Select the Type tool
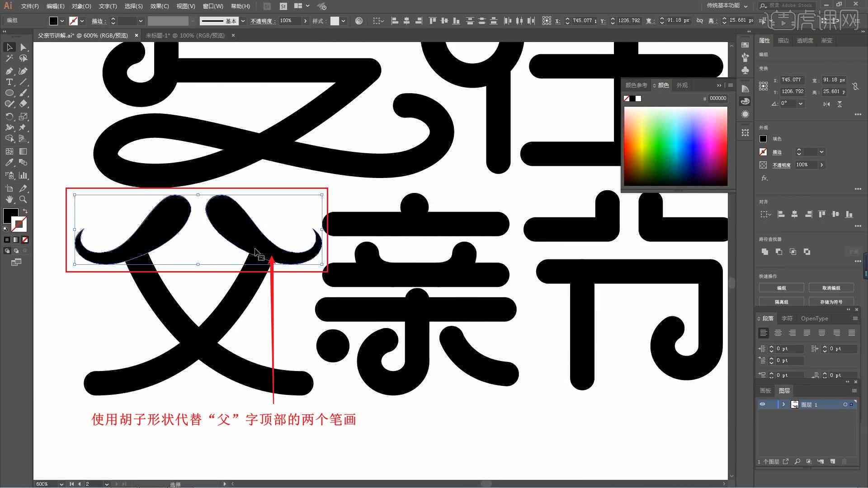 pyautogui.click(x=8, y=82)
